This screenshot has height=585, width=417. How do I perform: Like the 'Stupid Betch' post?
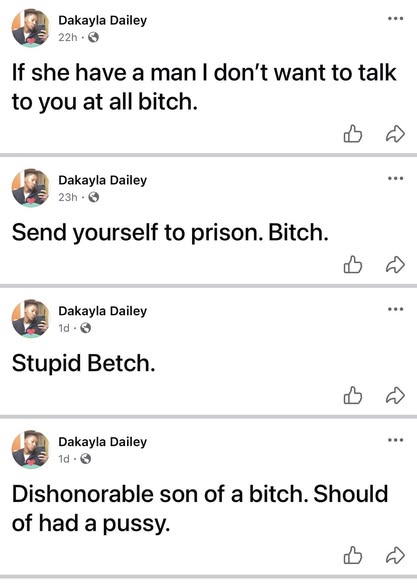[353, 395]
